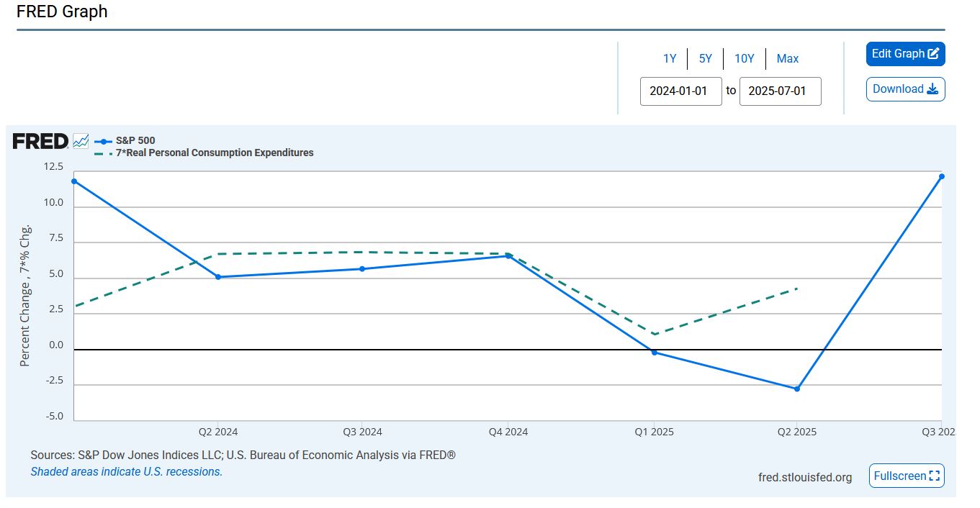Viewport: 980px width, 508px height.
Task: Select the 5Y time range
Action: 705,59
